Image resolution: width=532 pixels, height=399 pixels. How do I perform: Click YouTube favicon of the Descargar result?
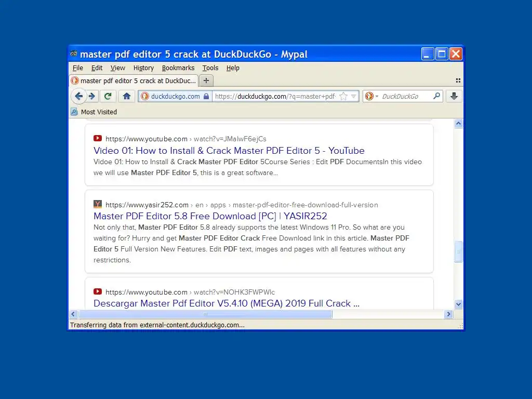coord(98,291)
